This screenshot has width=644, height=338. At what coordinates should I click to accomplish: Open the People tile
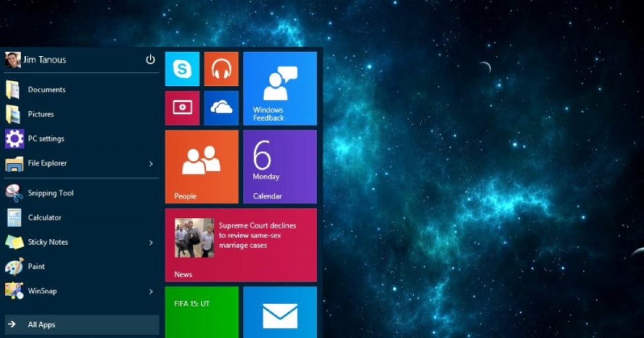click(201, 167)
